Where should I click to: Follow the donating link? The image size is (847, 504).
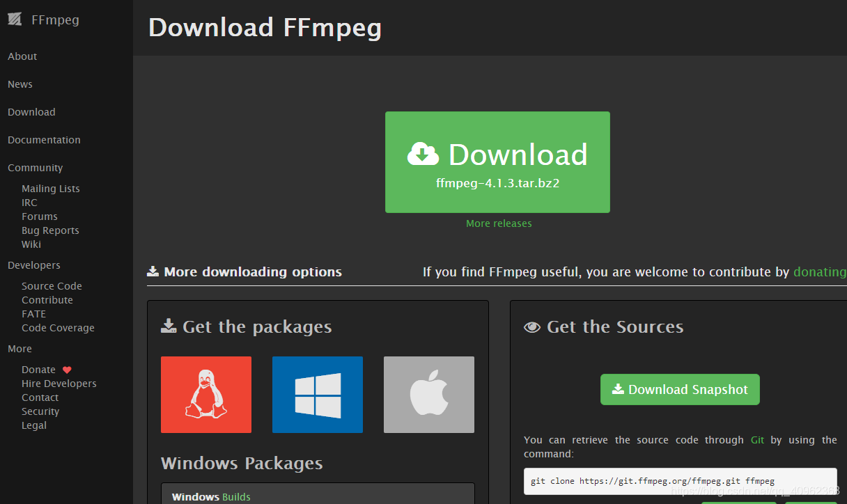click(820, 272)
